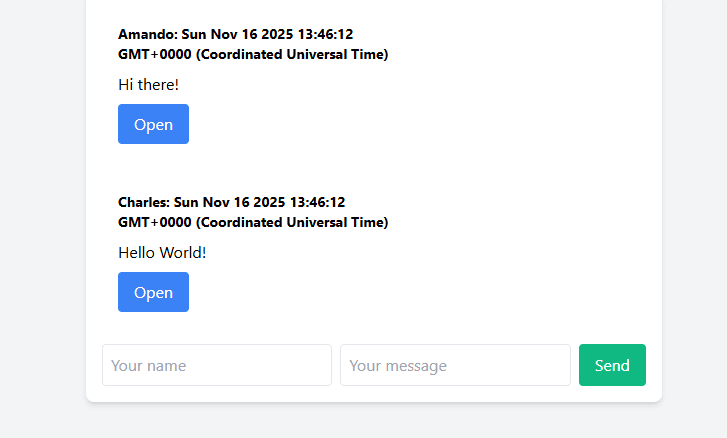Open Amando's "Hi there!" message
The width and height of the screenshot is (727, 438).
point(153,124)
